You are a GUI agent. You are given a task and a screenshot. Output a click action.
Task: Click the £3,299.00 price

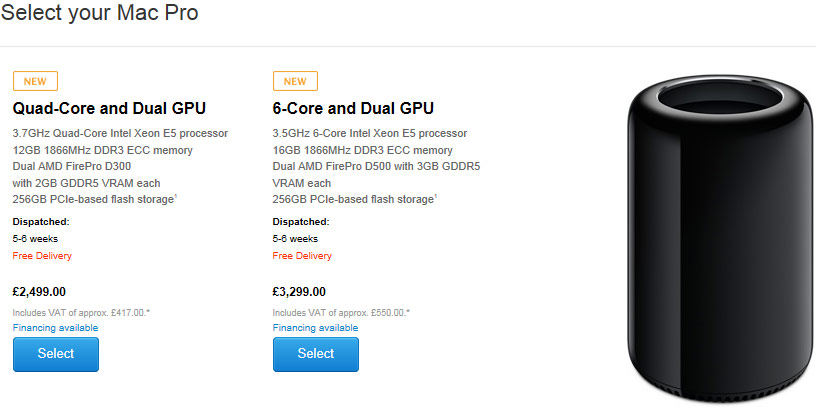(x=299, y=292)
